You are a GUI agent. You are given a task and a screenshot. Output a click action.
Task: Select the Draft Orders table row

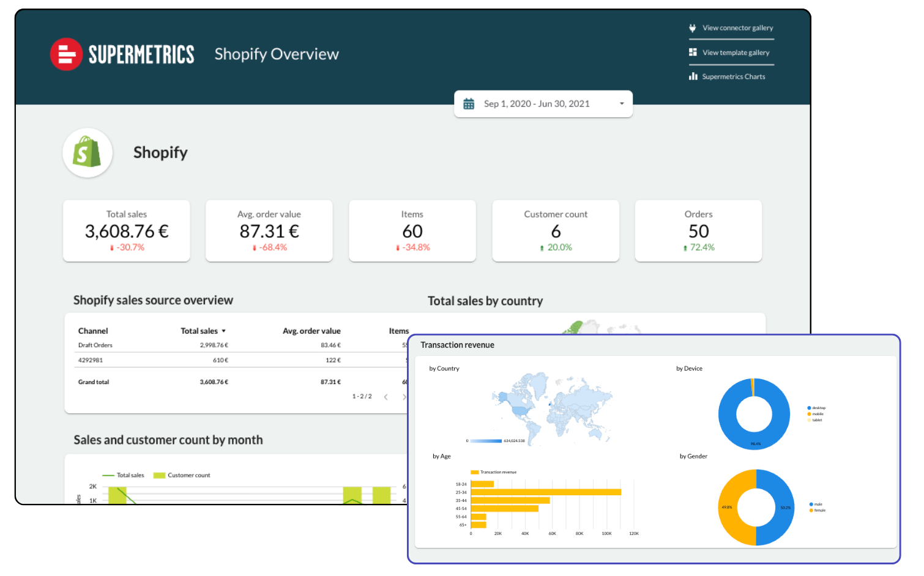95,345
